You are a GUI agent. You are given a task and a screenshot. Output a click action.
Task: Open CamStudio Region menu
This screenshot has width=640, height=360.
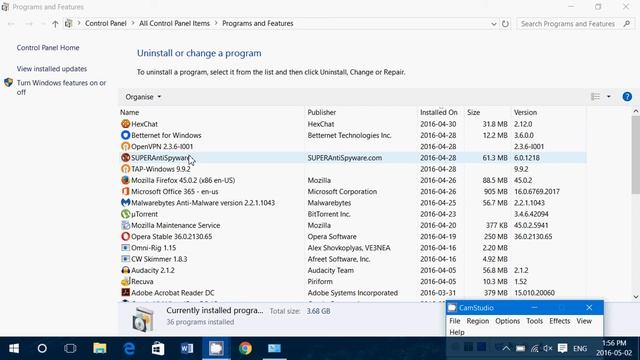[478, 321]
